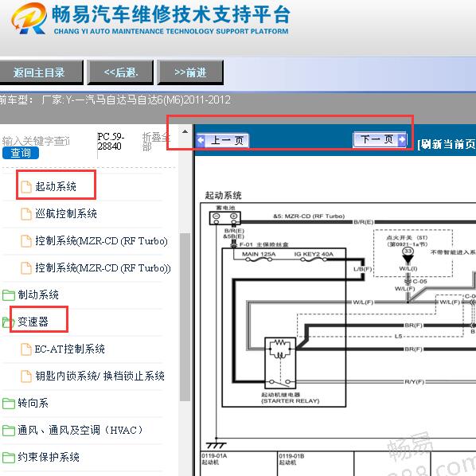Expand 通风、通风及空调（HVAC）folder
Screen dimensions: 476x476
click(80, 430)
